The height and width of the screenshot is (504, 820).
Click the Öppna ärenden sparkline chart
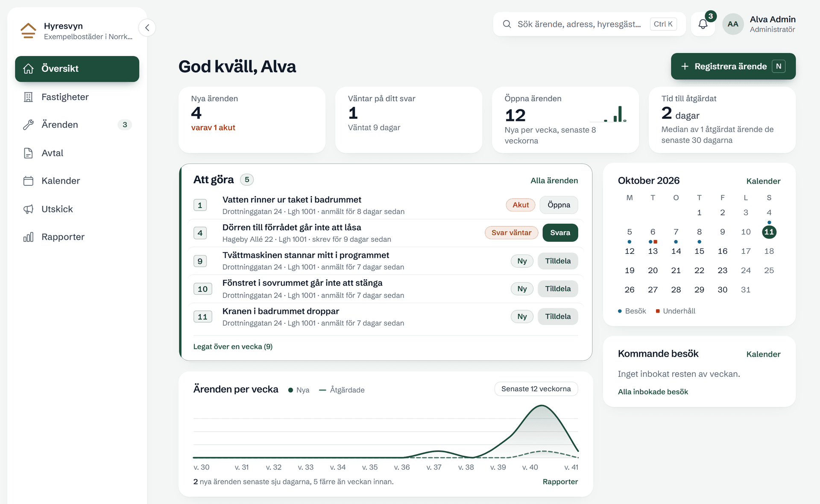(608, 114)
